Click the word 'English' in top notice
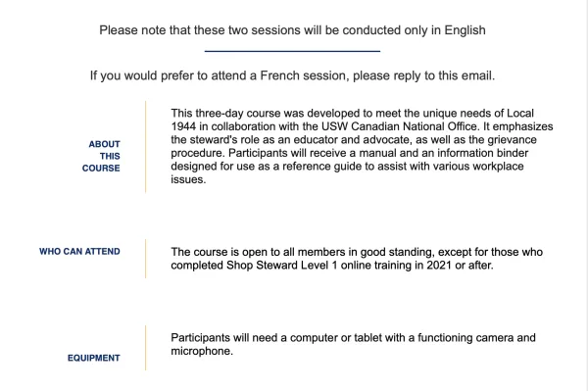The height and width of the screenshot is (391, 588). 465,30
